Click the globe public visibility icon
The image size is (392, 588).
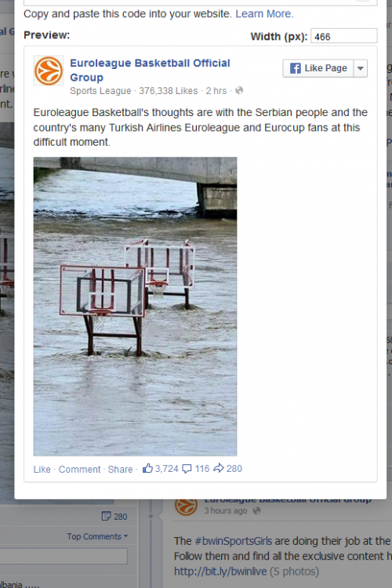tap(239, 90)
